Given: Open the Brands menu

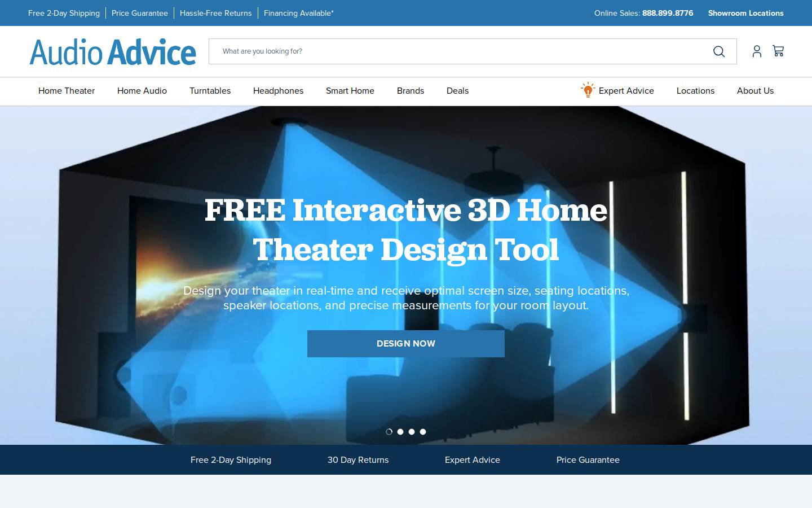Looking at the screenshot, I should point(411,91).
